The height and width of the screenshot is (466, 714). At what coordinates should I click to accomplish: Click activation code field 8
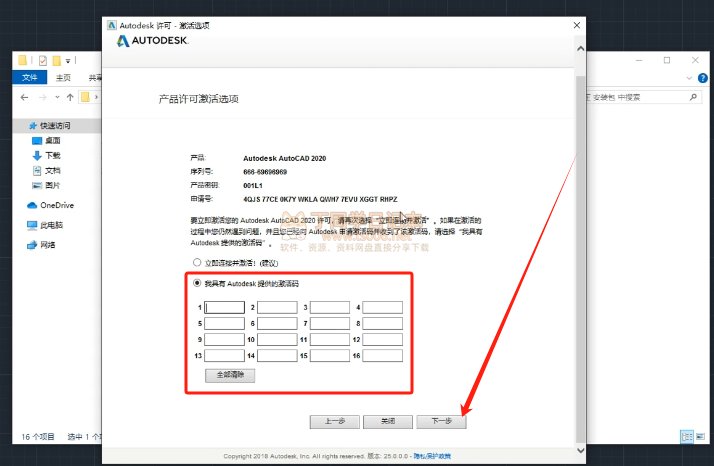[x=382, y=323]
